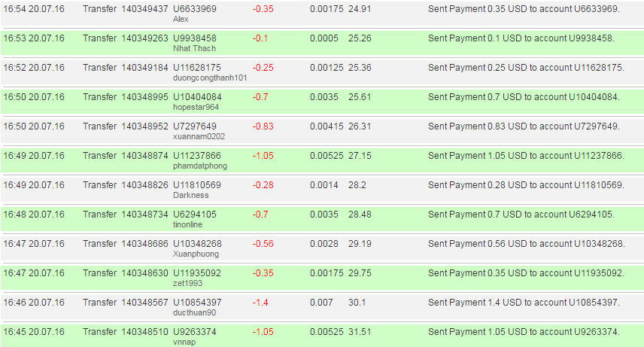Click the name vnnap
Image resolution: width=644 pixels, height=347 pixels.
(x=184, y=342)
